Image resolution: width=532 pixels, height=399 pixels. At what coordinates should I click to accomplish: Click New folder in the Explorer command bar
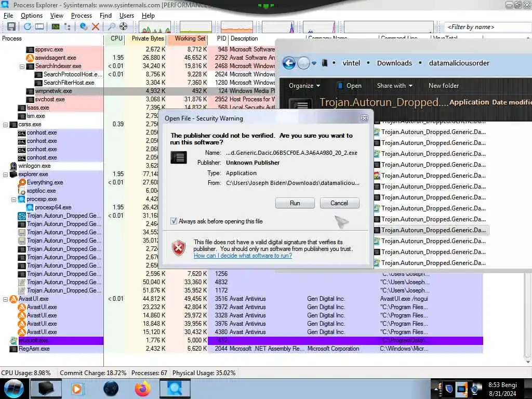[x=444, y=86]
